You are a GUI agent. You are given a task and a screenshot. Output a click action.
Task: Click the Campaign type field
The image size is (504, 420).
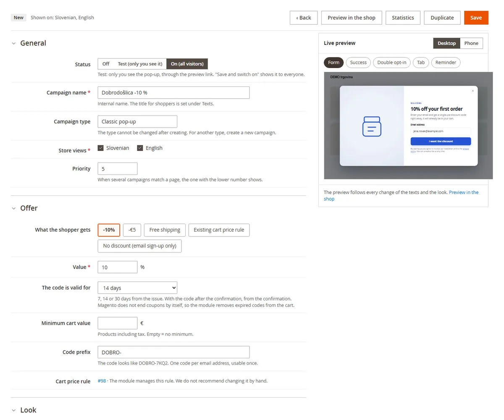pos(137,122)
